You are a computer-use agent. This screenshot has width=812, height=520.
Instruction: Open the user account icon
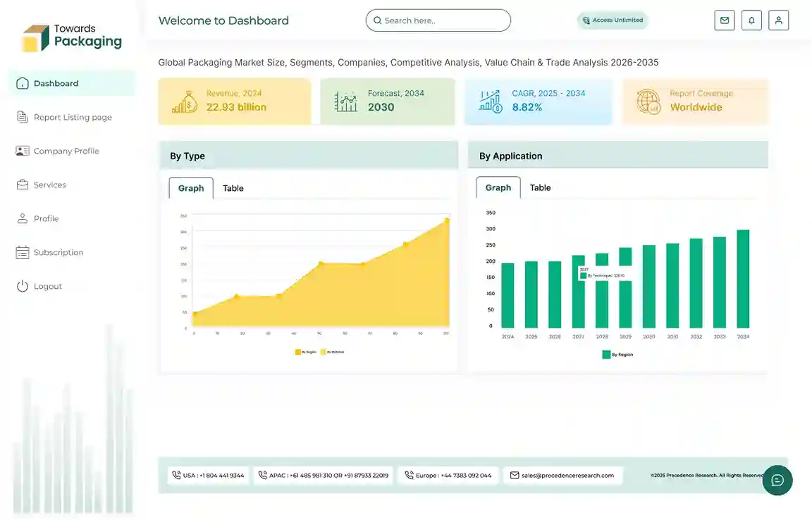(x=778, y=20)
